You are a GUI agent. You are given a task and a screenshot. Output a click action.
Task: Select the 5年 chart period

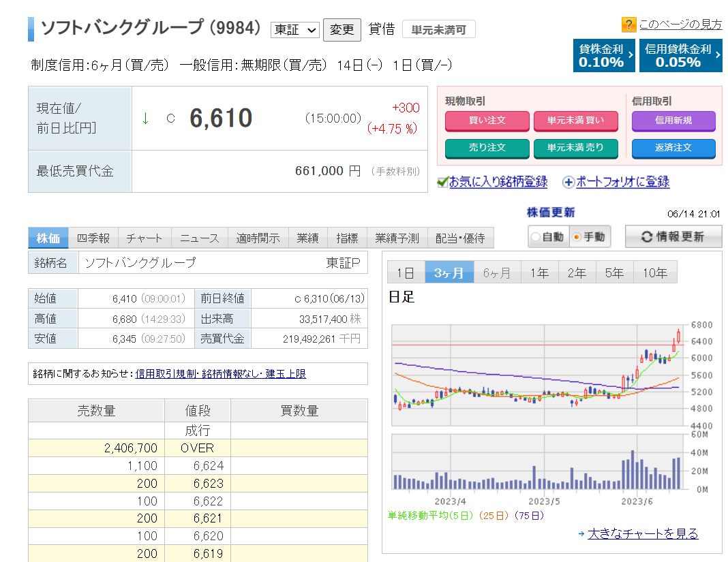pos(614,272)
